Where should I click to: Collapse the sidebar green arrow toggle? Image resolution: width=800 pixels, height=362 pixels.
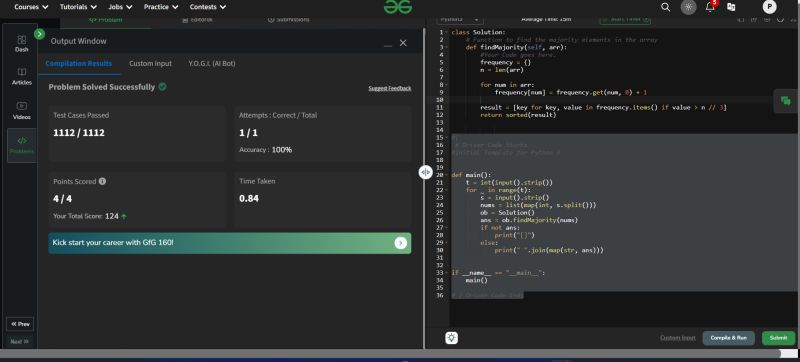[x=39, y=34]
